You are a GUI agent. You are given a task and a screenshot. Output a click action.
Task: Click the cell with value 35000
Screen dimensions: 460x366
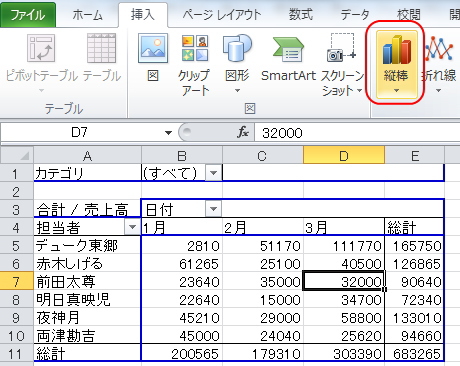coord(263,281)
